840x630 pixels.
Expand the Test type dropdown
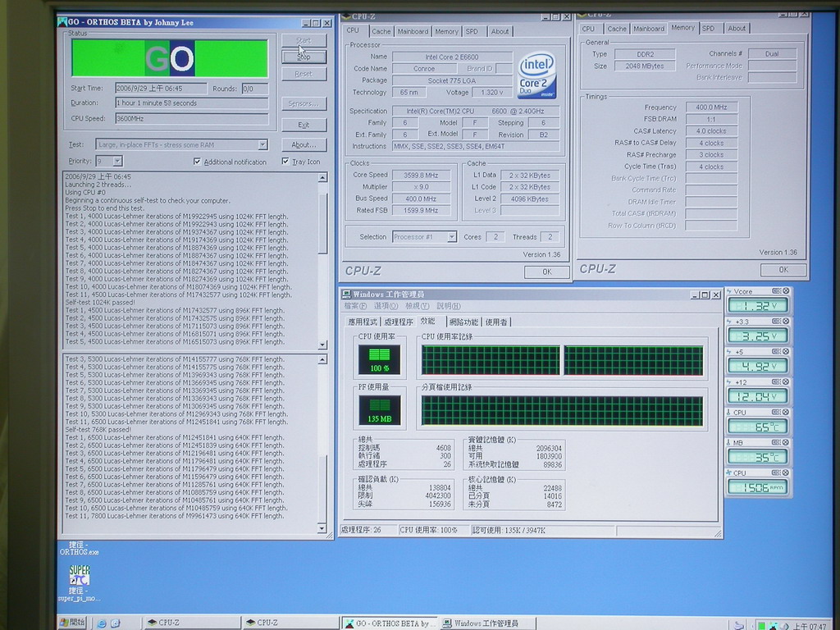(262, 145)
